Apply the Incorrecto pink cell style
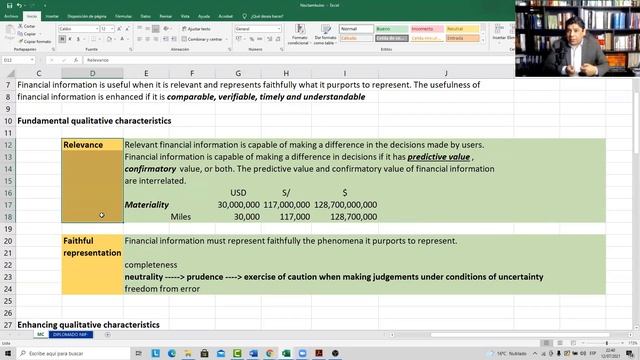640x360 pixels. pyautogui.click(x=427, y=29)
